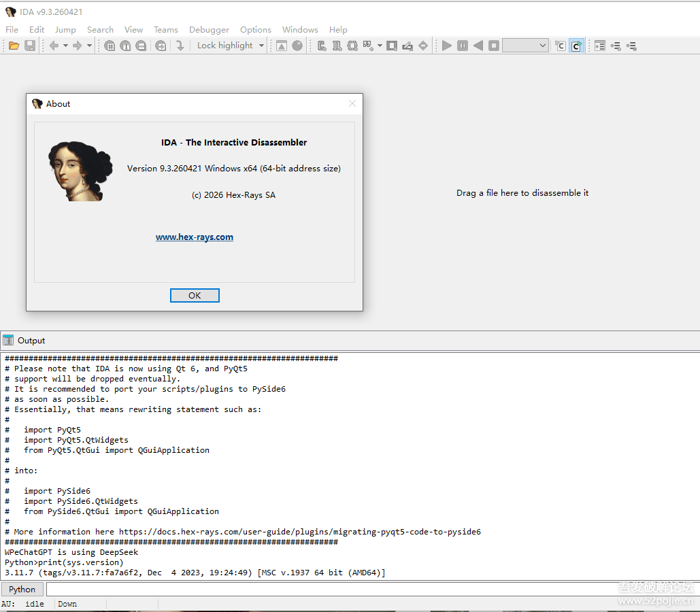Open the Windows menu
This screenshot has width=700, height=612.
click(x=300, y=29)
